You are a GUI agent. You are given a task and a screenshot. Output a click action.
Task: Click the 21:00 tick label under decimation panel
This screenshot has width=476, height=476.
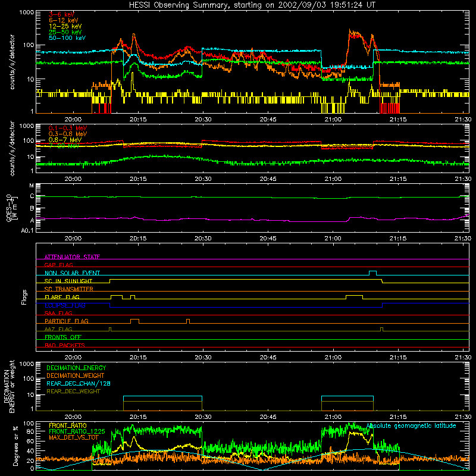[x=333, y=417]
